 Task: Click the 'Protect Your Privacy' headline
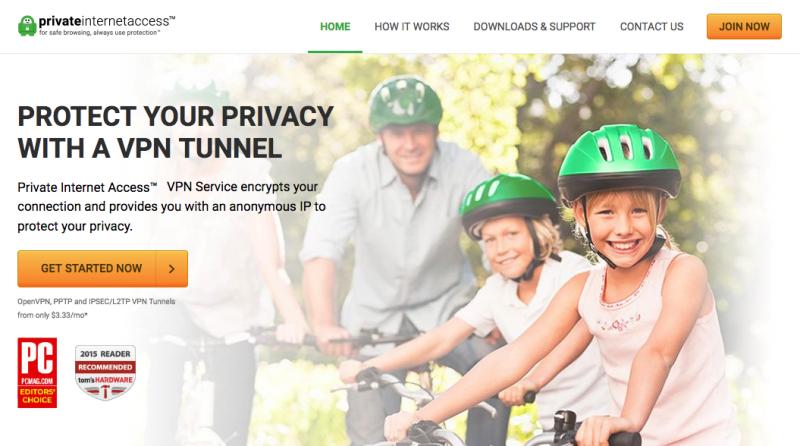coord(176,132)
